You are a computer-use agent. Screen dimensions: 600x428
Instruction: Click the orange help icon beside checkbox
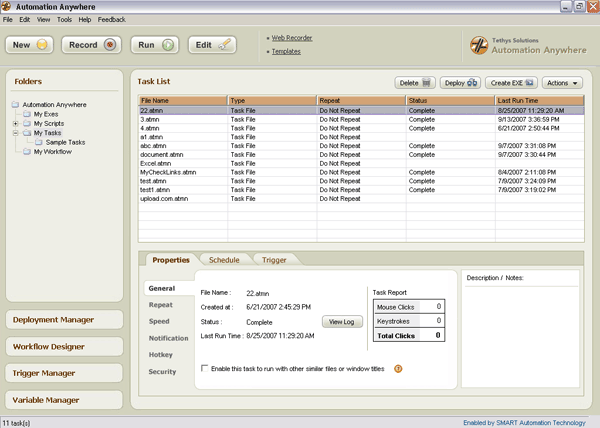[x=398, y=368]
